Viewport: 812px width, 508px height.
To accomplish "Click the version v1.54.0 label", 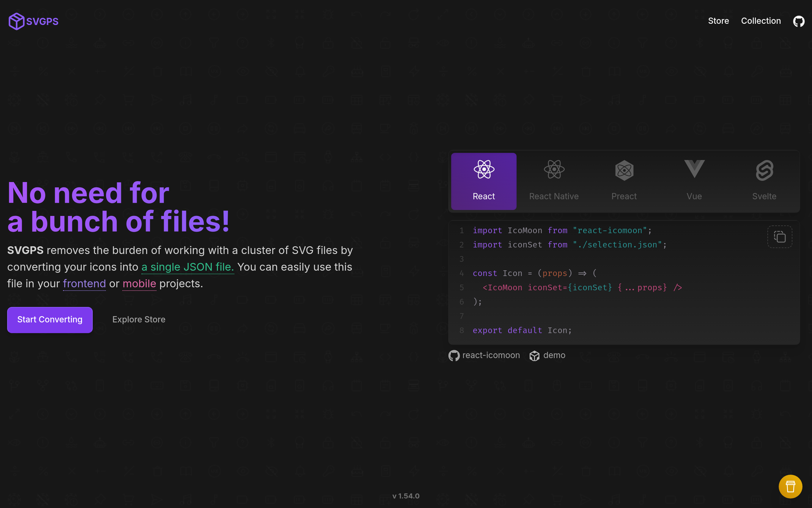I will coord(406,496).
